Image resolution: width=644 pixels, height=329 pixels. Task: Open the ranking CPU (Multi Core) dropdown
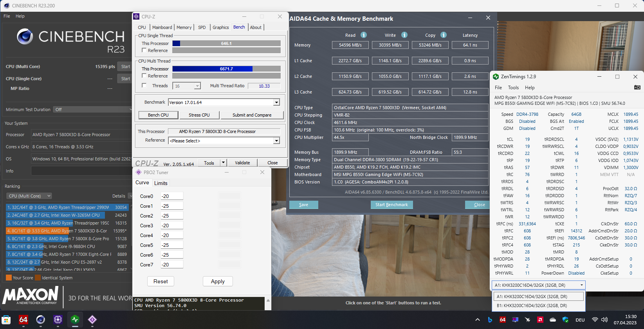[x=29, y=196]
